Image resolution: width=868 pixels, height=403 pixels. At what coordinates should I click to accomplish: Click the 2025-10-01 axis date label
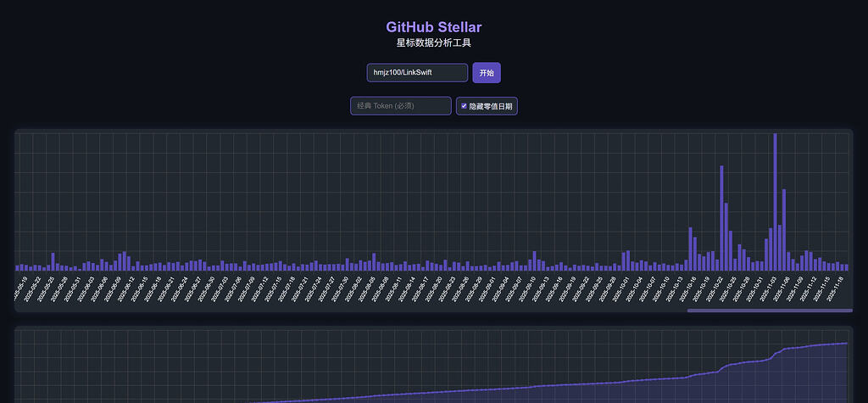pyautogui.click(x=620, y=288)
